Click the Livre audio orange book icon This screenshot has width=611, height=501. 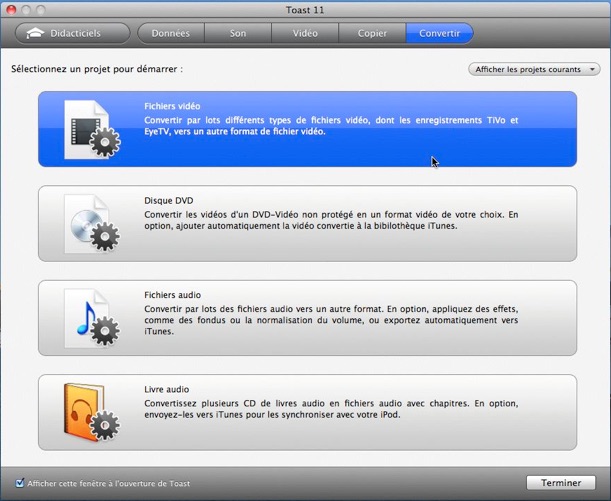[x=92, y=413]
